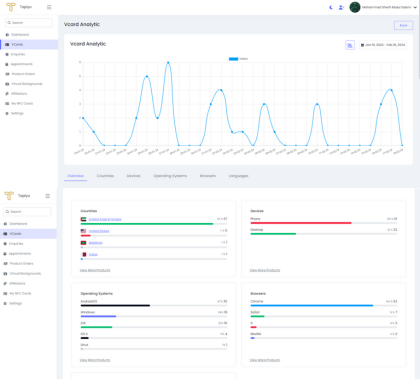The height and width of the screenshot is (380, 420).
Task: Click the Virtual Backgrounds icon in upper sidebar
Action: [x=7, y=84]
